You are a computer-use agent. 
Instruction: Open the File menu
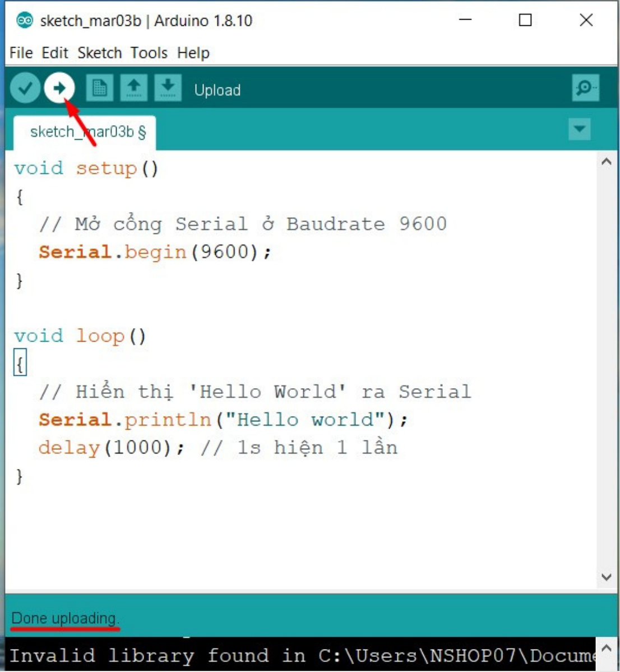21,53
